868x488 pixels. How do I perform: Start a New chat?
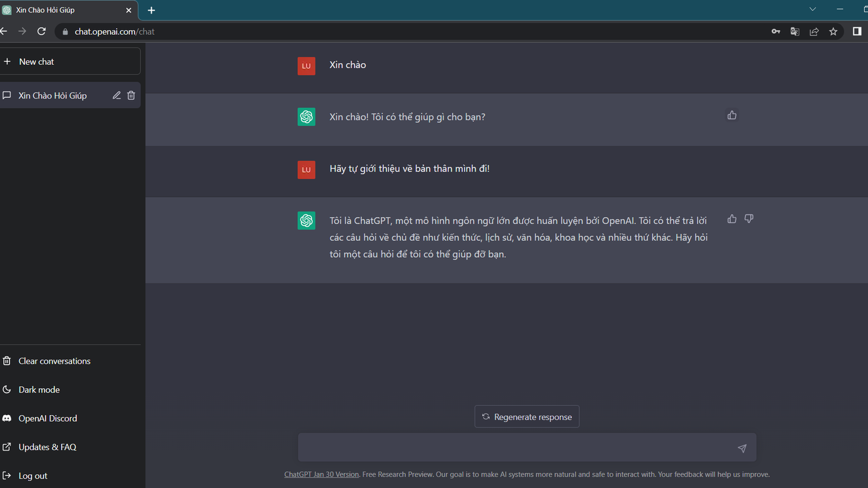(69, 62)
